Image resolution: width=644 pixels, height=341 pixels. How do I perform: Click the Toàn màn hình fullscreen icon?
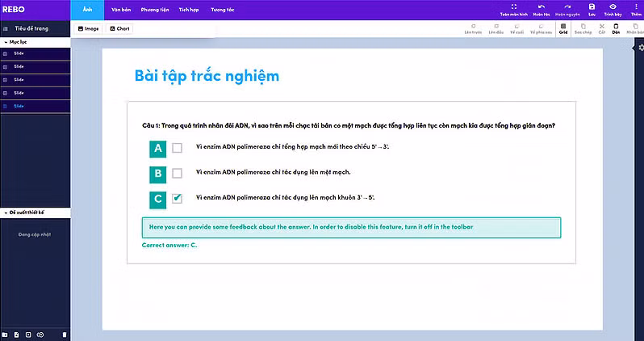514,6
